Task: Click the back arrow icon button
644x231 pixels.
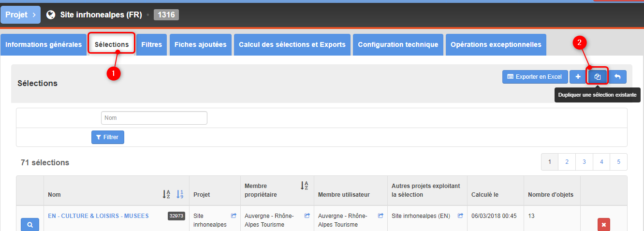Action: pyautogui.click(x=617, y=77)
